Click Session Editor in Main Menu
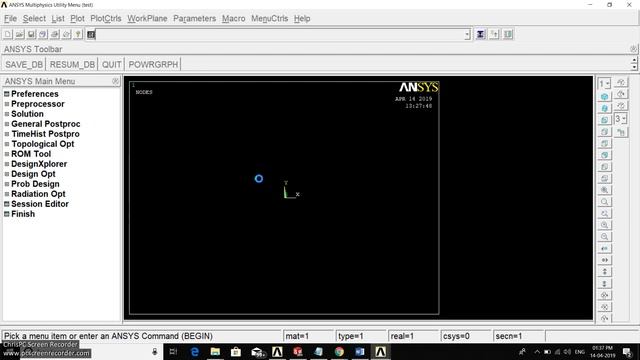This screenshot has height=360, width=640. tap(40, 204)
